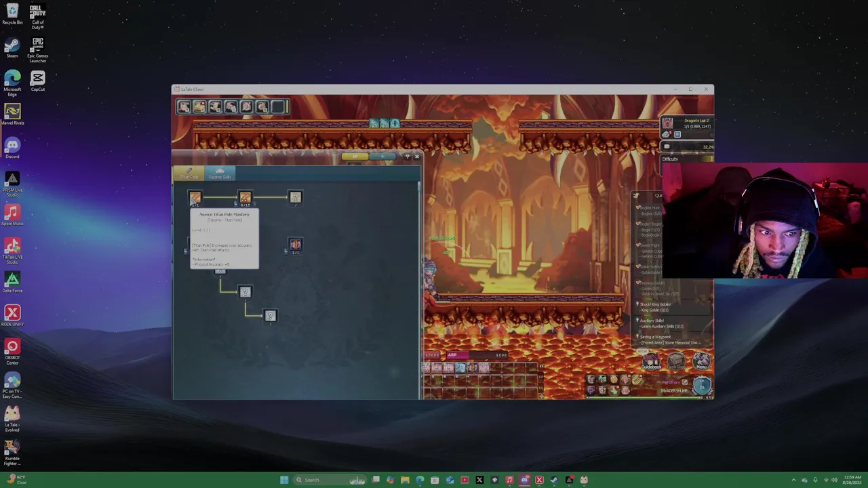Open PC on TV Easy Connection shortcut

click(12, 386)
